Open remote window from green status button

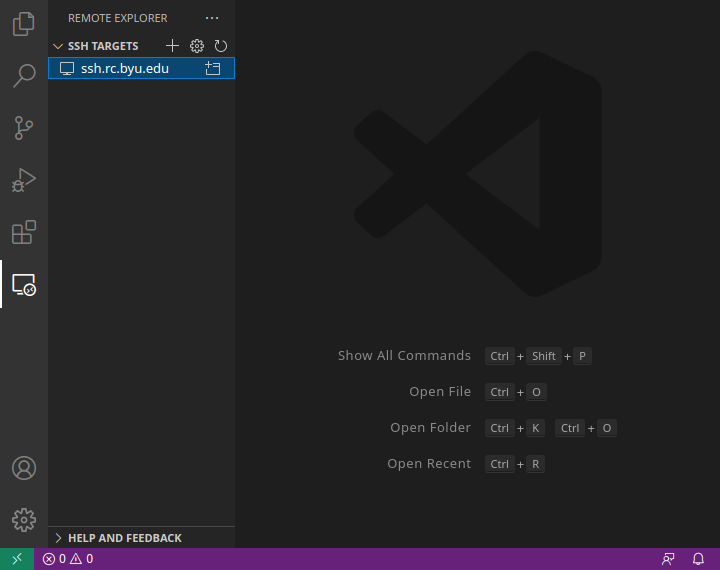click(x=17, y=559)
